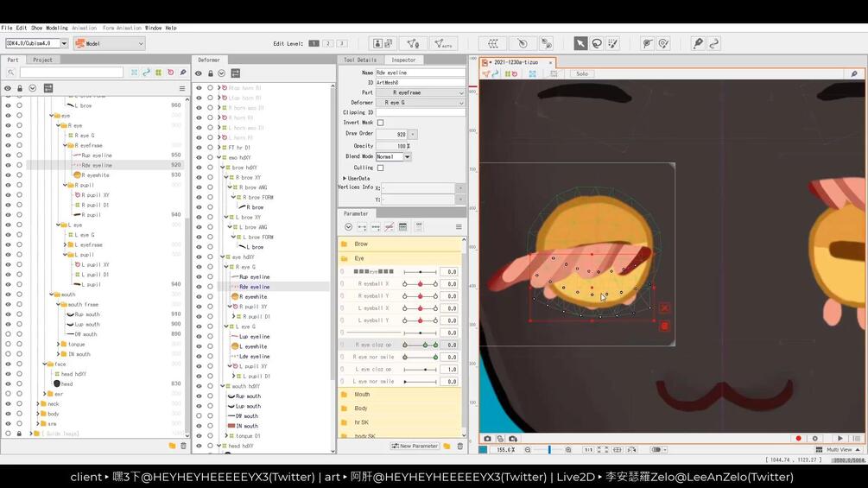Toggle visibility of Rup mouth in Deformer panel
868x488 pixels.
pos(199,396)
